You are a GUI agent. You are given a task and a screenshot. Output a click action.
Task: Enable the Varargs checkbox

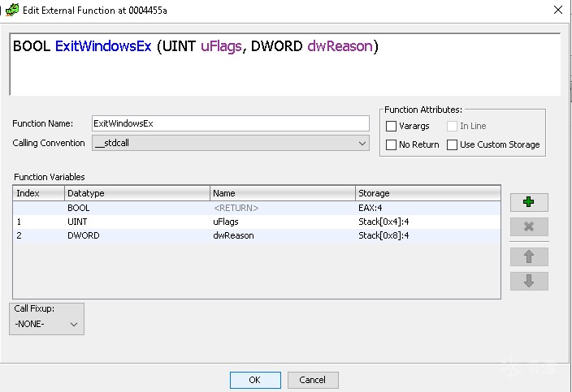(391, 126)
